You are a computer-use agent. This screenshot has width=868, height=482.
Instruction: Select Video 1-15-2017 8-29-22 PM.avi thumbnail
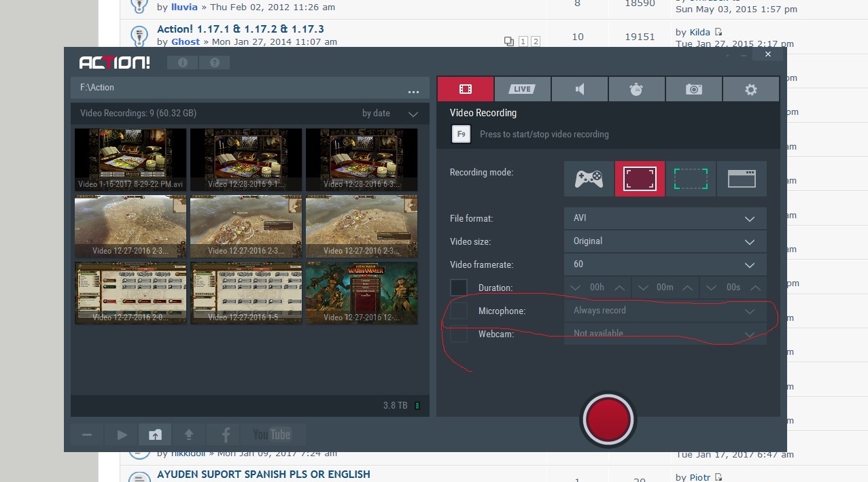point(131,160)
